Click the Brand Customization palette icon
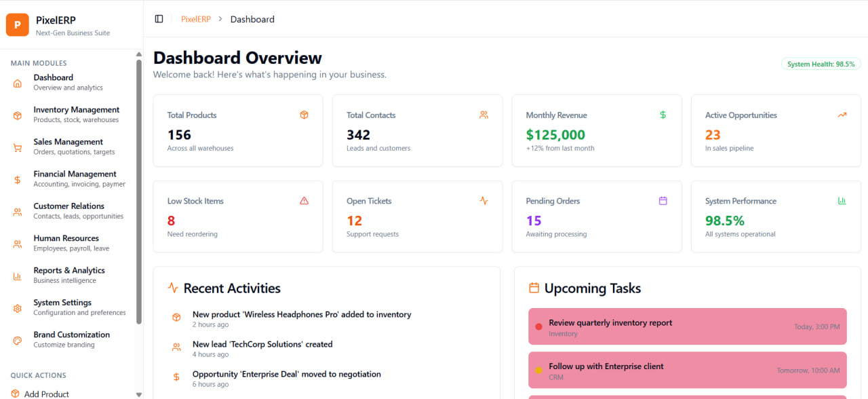 click(x=18, y=341)
